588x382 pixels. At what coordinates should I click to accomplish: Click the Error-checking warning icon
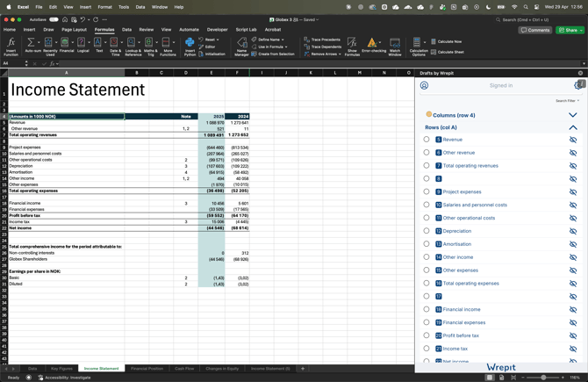tap(371, 42)
